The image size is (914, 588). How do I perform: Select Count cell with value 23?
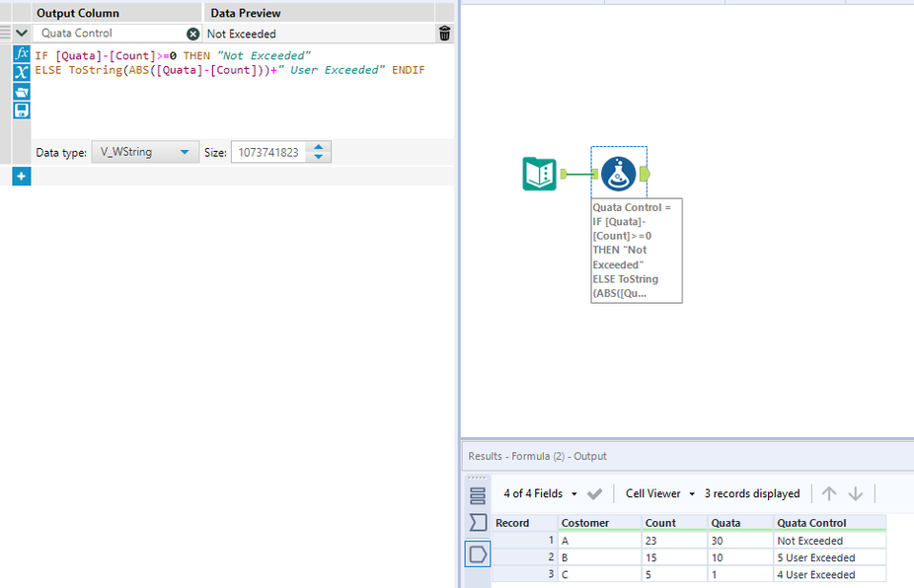(675, 541)
